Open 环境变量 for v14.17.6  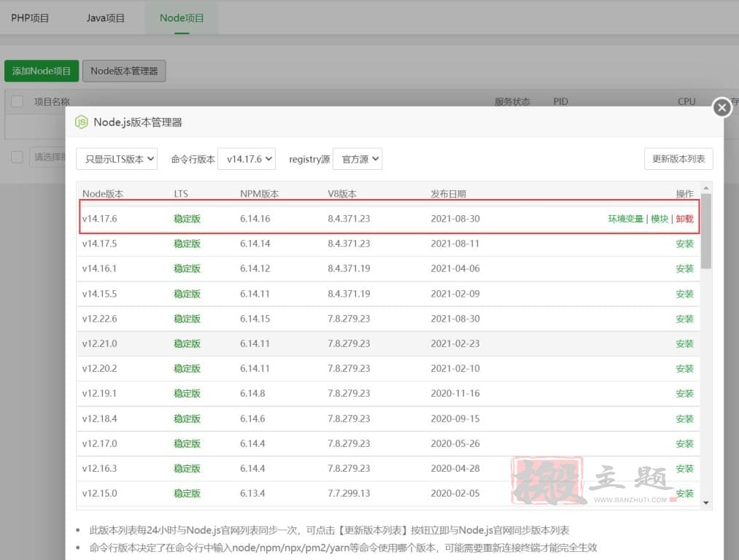click(x=625, y=219)
